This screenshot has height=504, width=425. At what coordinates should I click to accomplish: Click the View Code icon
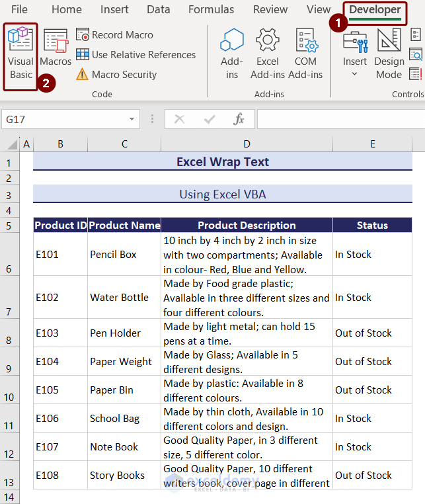(x=416, y=54)
